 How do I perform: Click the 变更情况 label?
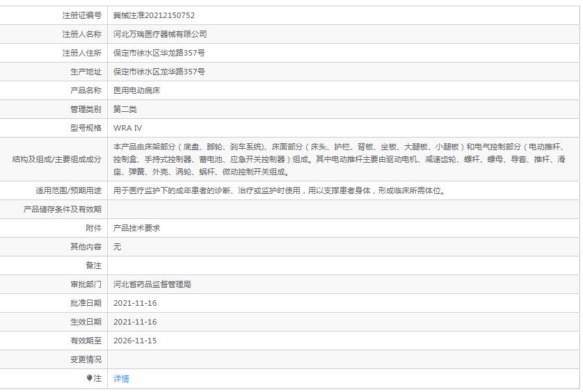(86, 359)
